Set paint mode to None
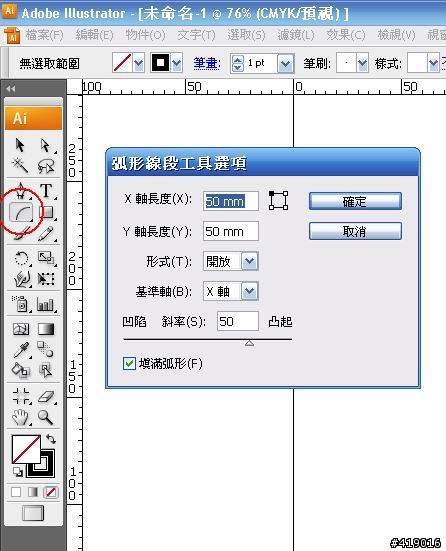The height and width of the screenshot is (551, 446). (50, 492)
